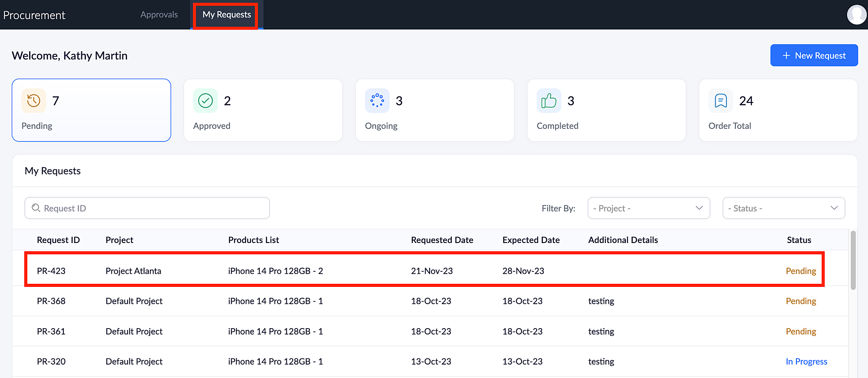Click the Pending status of PR-368

click(x=801, y=301)
